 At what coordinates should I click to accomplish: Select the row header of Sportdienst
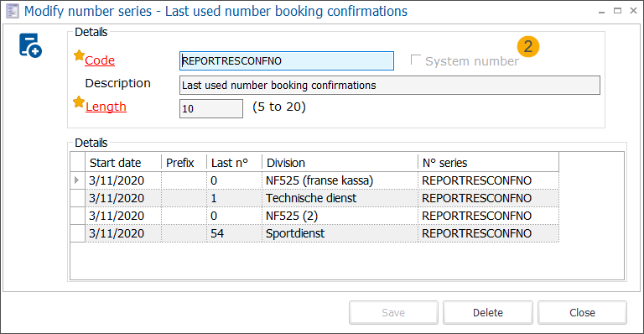coord(78,233)
